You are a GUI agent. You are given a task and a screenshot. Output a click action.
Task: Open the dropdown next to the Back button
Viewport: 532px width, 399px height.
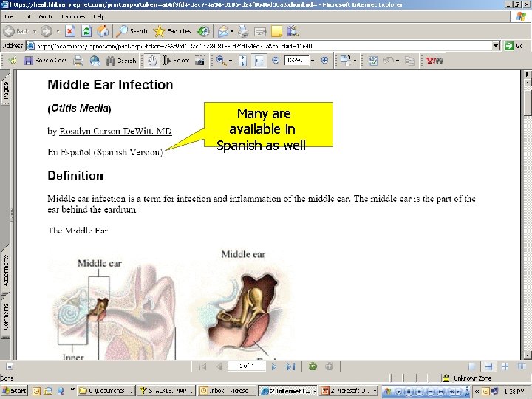click(x=35, y=31)
